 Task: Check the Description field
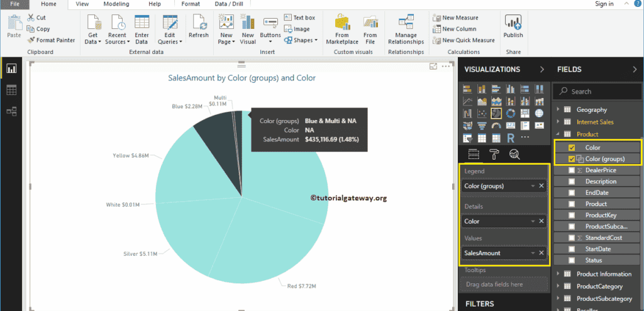pos(571,182)
